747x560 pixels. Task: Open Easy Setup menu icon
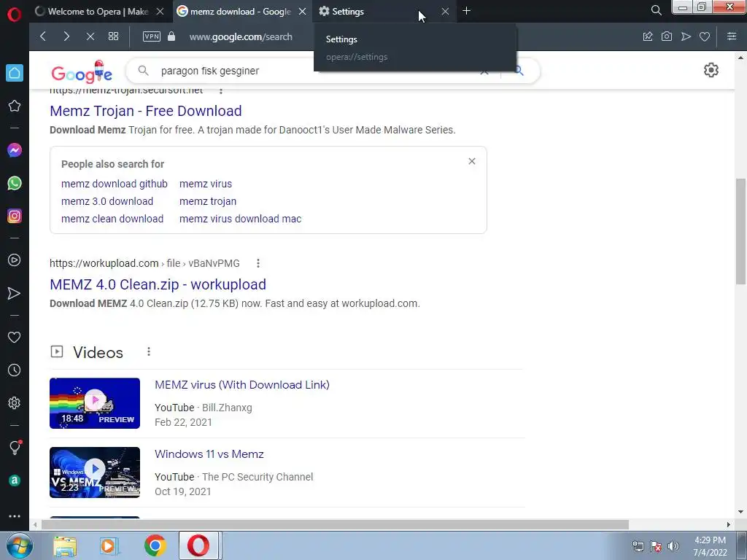(732, 36)
